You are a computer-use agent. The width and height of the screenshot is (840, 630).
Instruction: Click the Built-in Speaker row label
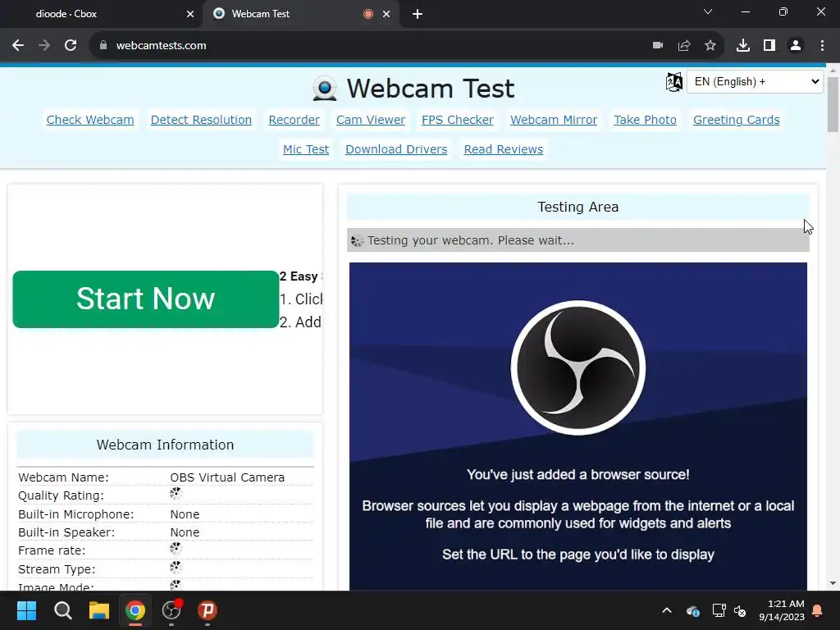point(66,532)
